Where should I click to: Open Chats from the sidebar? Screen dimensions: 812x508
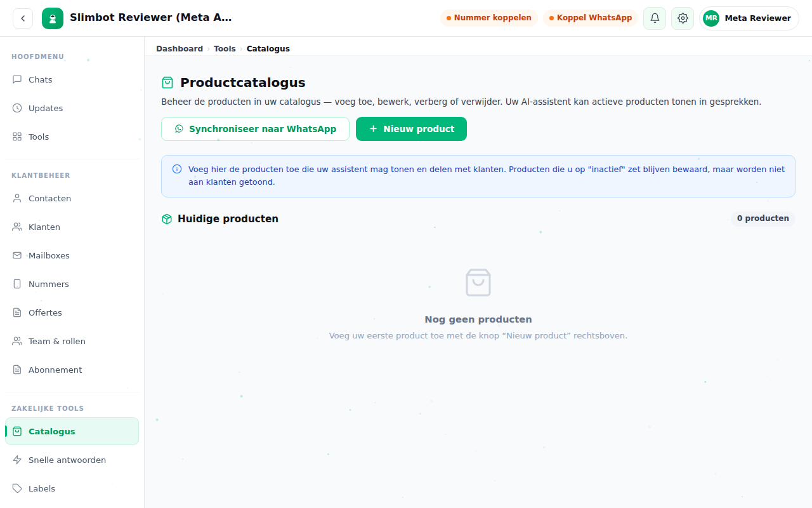[72, 79]
